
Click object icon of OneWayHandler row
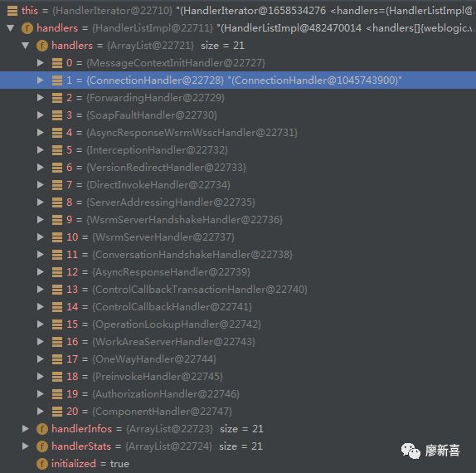coord(57,359)
